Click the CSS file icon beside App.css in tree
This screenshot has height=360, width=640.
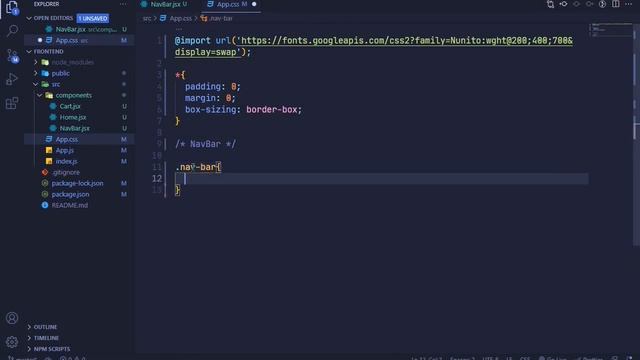click(49, 139)
